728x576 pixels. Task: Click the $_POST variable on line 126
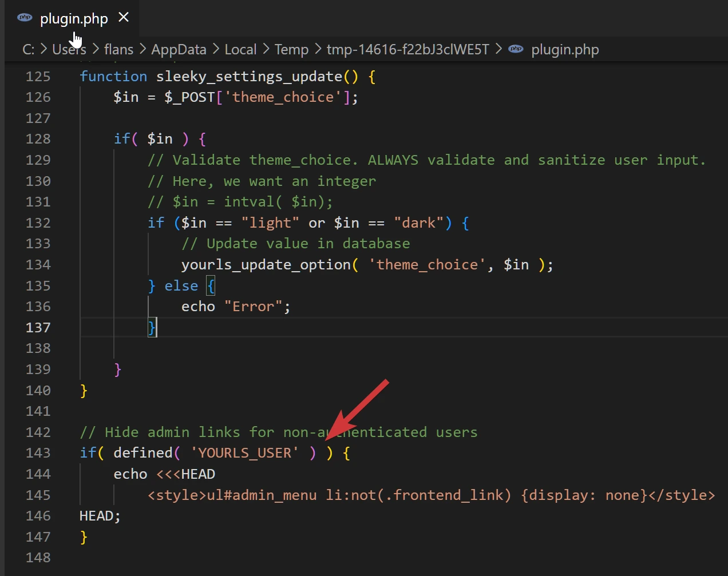189,97
